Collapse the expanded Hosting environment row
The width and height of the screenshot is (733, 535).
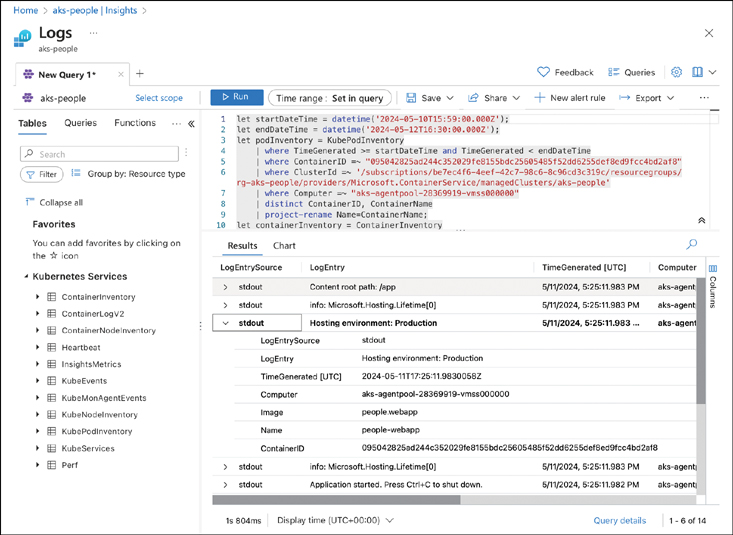(226, 323)
